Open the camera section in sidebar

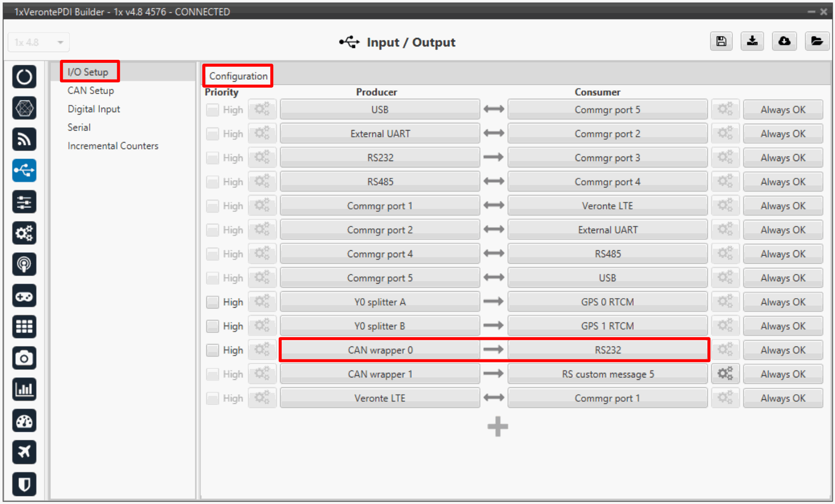[24, 358]
